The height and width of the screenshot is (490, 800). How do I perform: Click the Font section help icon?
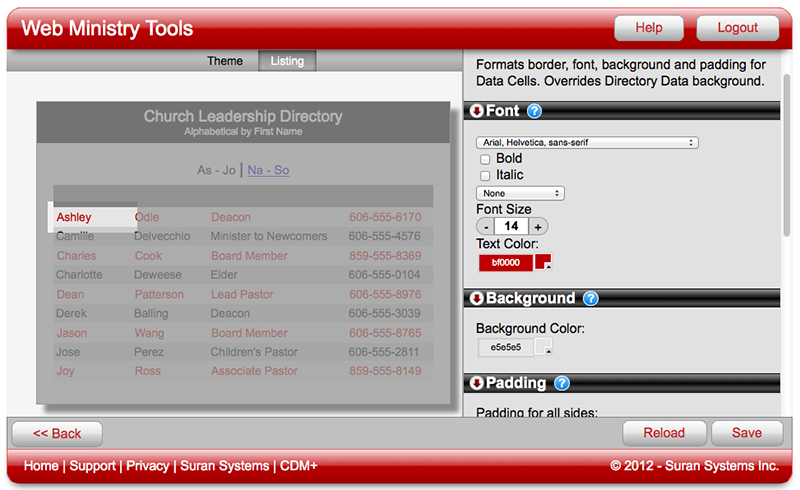pyautogui.click(x=534, y=111)
